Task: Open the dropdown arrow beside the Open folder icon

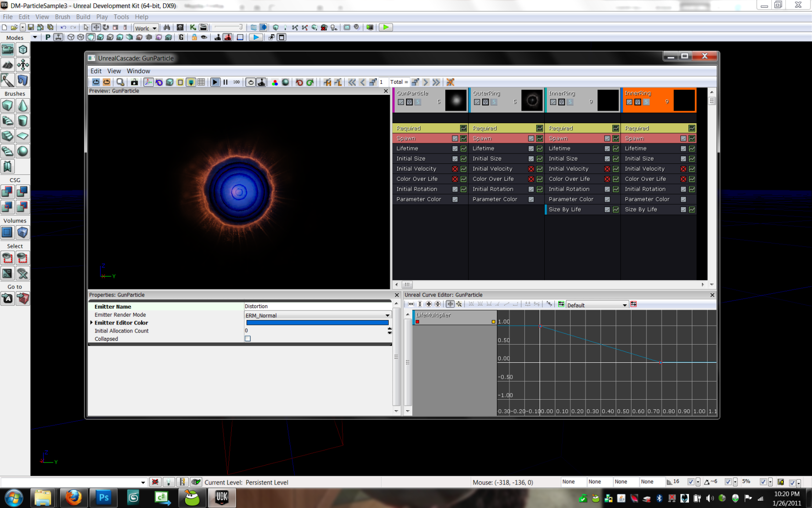Action: pos(23,27)
